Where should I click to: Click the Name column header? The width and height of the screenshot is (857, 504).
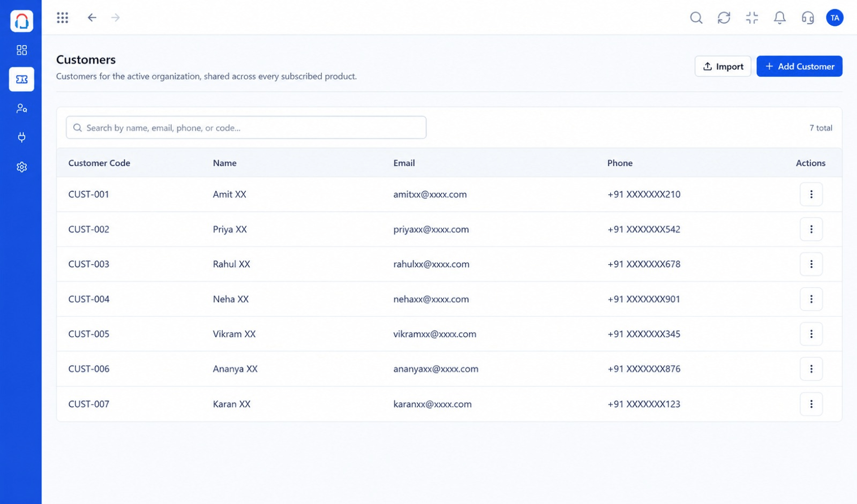click(225, 163)
